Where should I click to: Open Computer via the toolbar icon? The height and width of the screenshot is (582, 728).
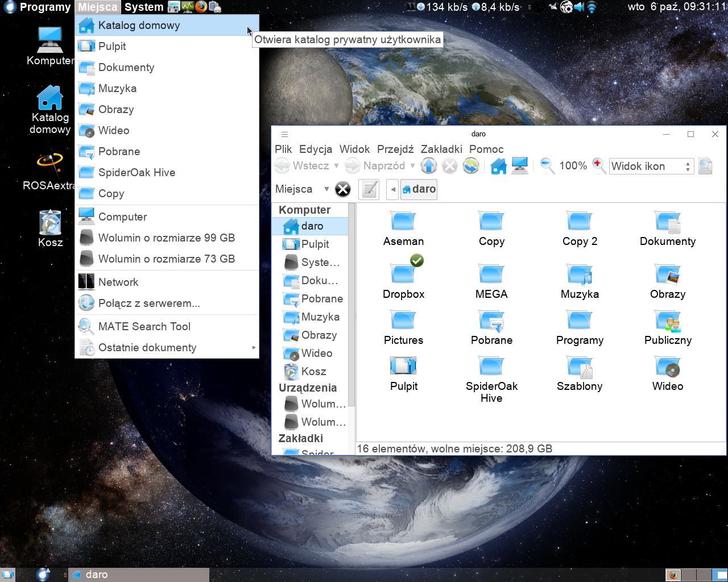click(x=519, y=166)
